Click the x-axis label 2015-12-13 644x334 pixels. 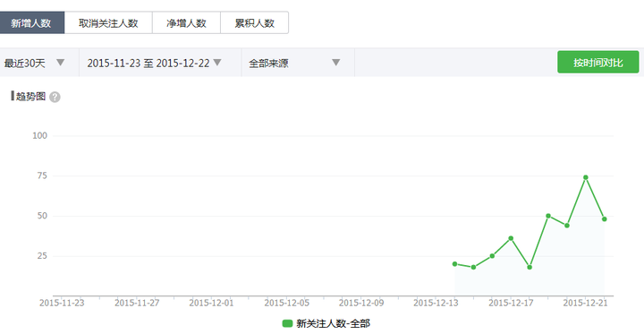pos(436,303)
